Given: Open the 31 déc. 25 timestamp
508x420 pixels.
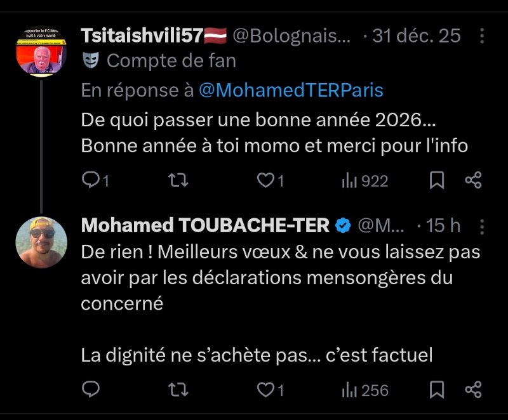Looking at the screenshot, I should [x=416, y=36].
